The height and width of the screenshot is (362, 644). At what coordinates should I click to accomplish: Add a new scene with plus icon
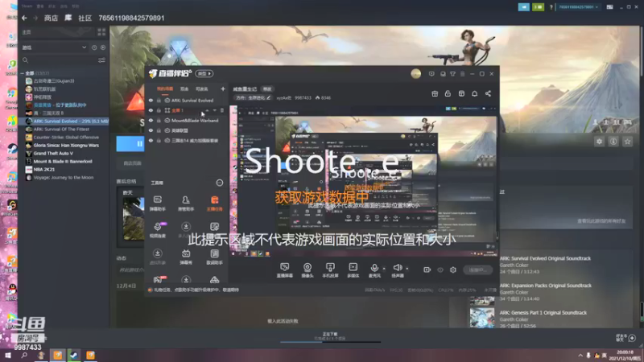point(223,88)
